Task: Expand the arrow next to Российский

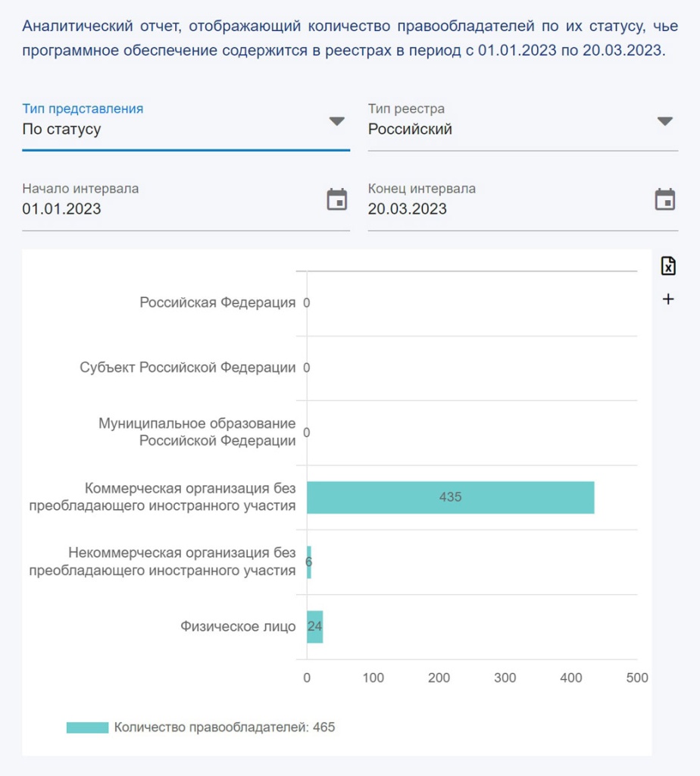Action: (x=665, y=121)
